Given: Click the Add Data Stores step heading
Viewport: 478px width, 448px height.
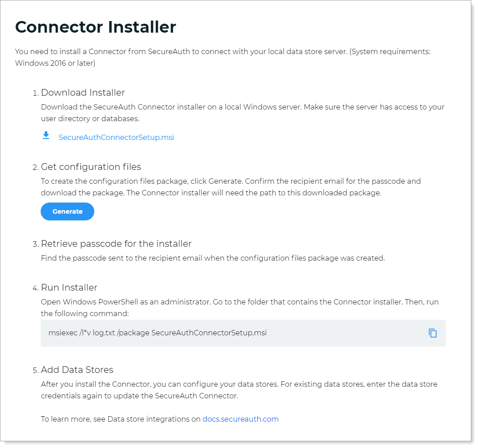Looking at the screenshot, I should click(x=77, y=370).
